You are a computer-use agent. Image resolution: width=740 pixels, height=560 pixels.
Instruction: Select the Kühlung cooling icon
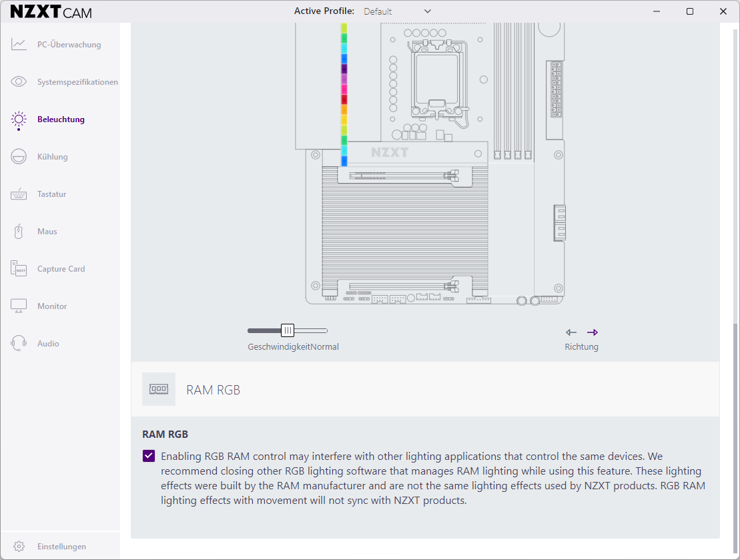(19, 157)
